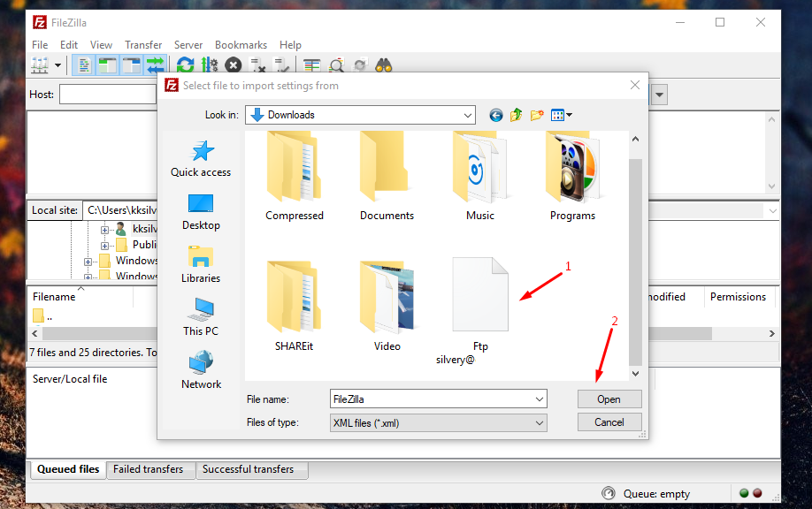812x509 pixels.
Task: Open the Server menu
Action: point(188,45)
